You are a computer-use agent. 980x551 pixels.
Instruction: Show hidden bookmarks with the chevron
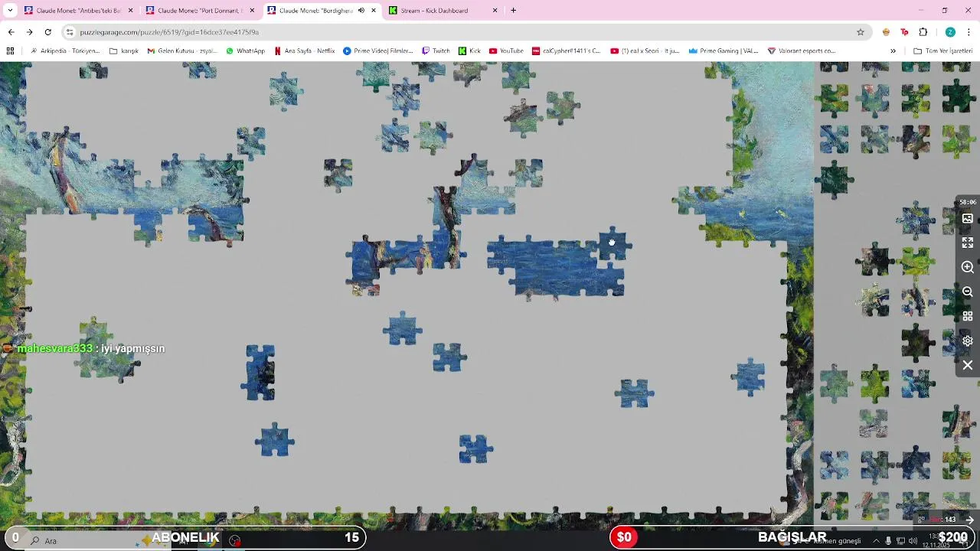tap(893, 51)
